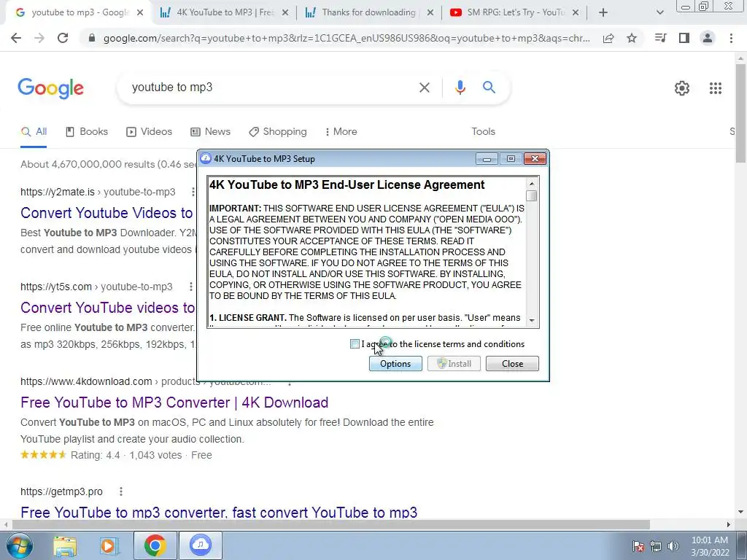Click the Chrome address bar URL

click(347, 39)
